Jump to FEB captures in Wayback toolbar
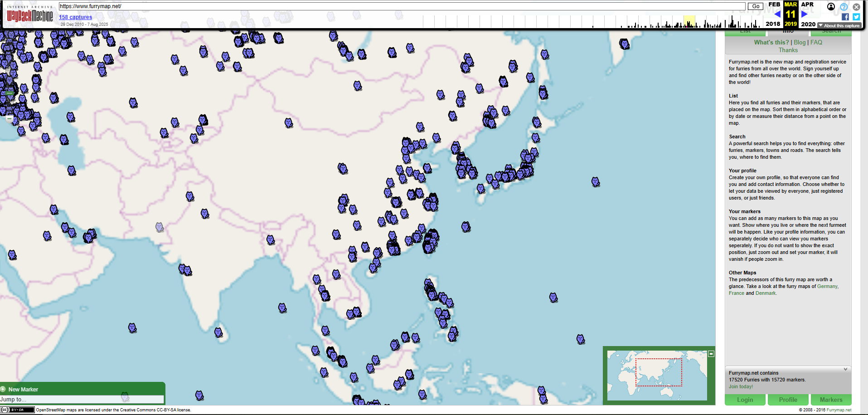The width and height of the screenshot is (868, 415). [x=774, y=5]
